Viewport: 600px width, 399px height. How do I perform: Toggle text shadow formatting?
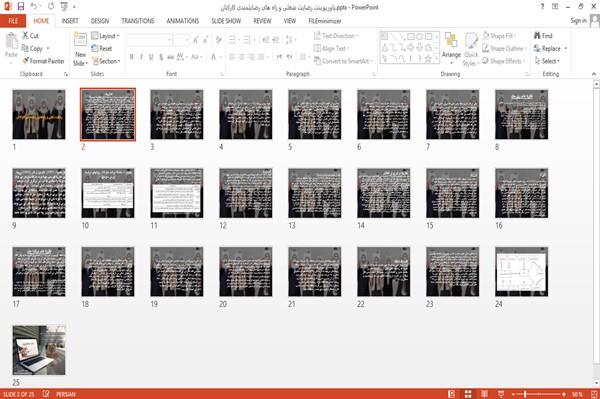[161, 57]
